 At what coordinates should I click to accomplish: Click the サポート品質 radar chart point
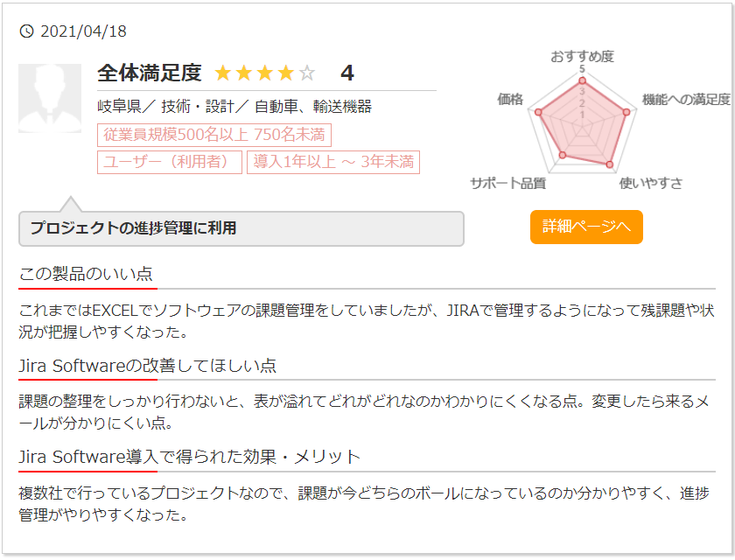coord(563,155)
